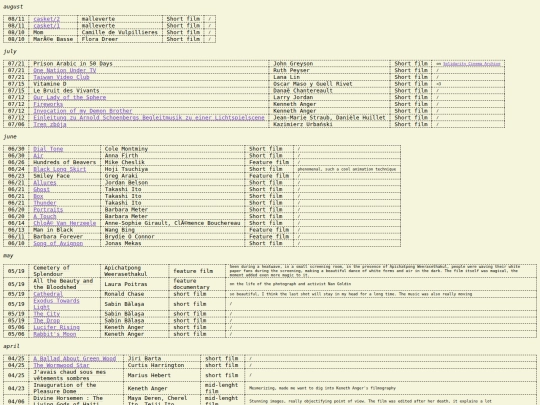Click director name 'Wang Bing'
540x405 pixels.
pos(120,230)
